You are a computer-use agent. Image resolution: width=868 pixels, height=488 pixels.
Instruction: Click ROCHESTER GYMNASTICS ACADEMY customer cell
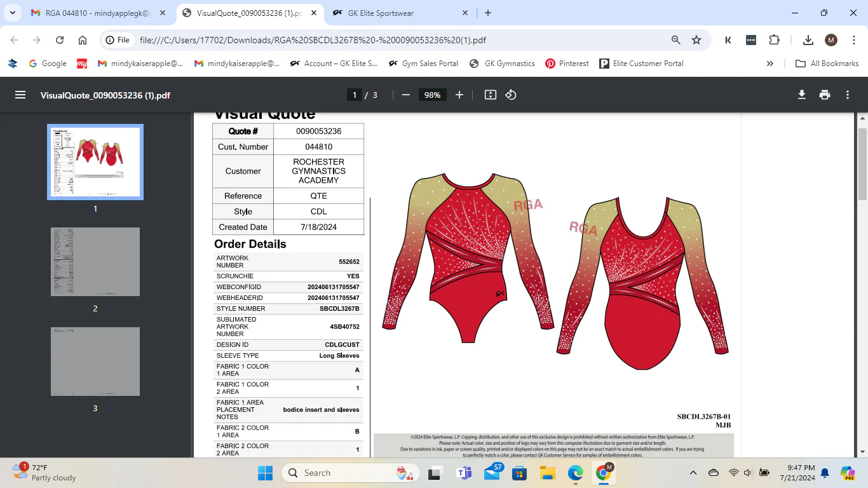point(318,171)
